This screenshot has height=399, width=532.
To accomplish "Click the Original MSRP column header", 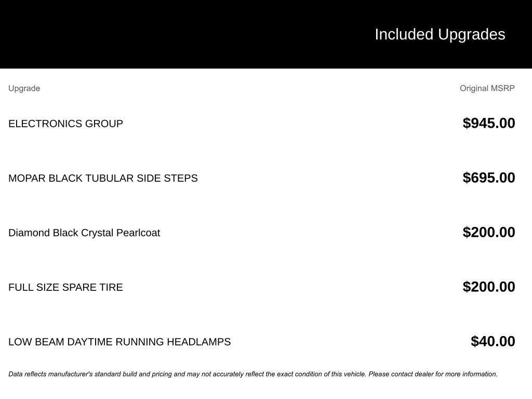I will click(x=487, y=88).
